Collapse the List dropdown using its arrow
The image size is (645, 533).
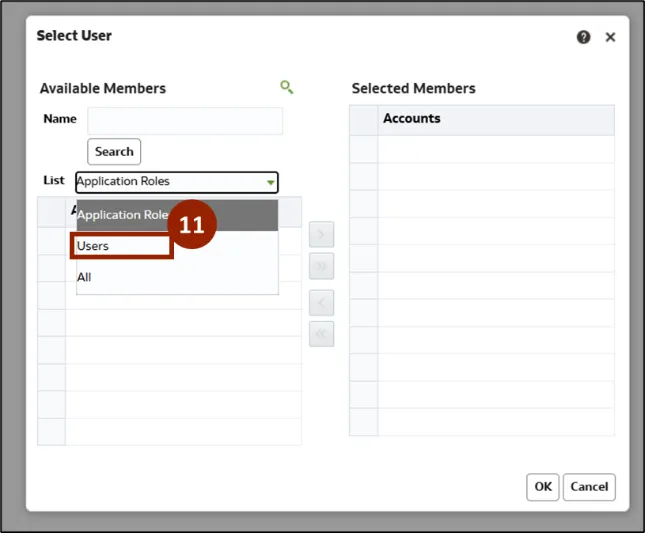(x=270, y=183)
